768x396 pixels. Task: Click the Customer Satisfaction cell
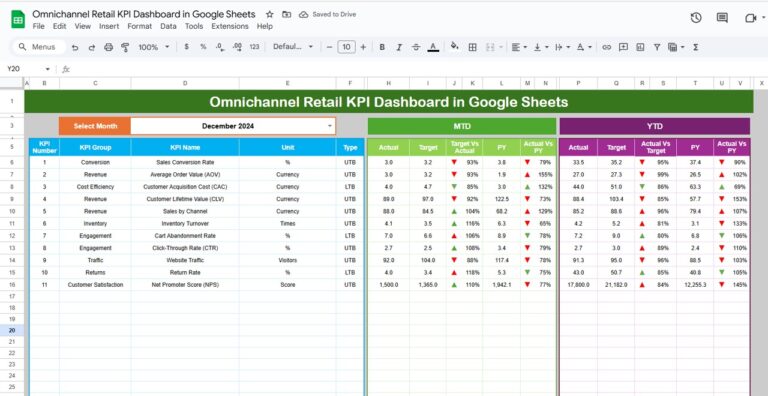coord(95,285)
